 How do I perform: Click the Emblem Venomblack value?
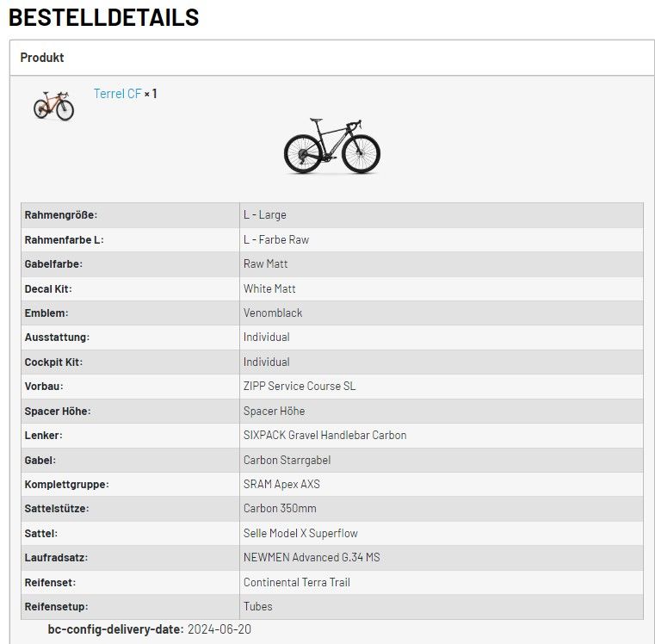tap(273, 313)
